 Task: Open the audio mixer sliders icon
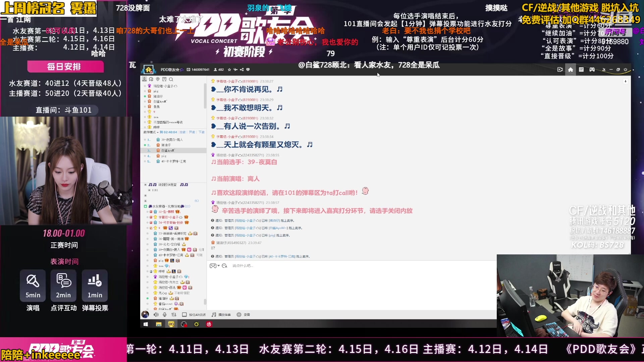coord(174,315)
